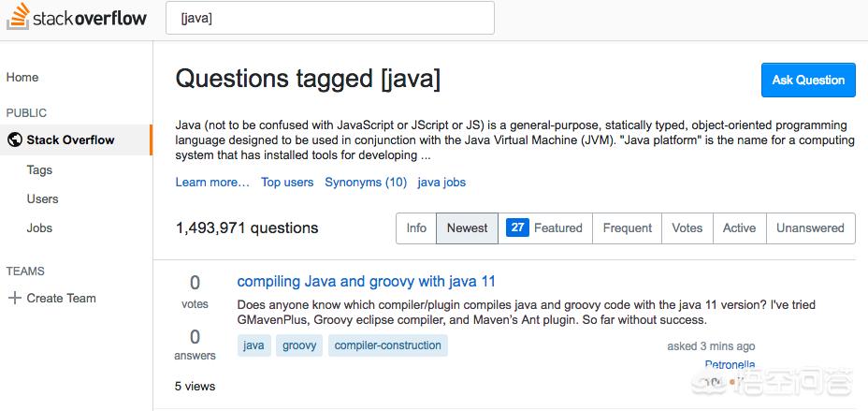
Task: Click the 5 views text
Action: (x=195, y=386)
